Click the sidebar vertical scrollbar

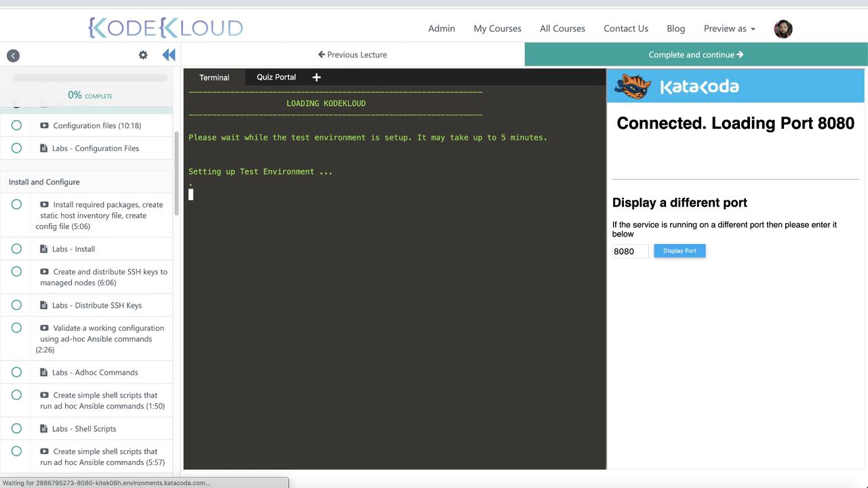(176, 173)
